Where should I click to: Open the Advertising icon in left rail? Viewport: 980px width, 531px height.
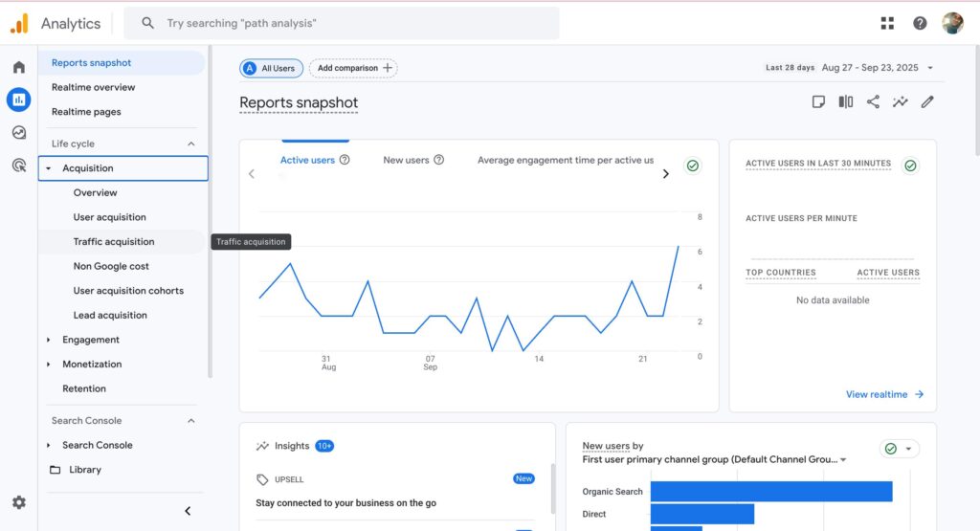(x=18, y=166)
